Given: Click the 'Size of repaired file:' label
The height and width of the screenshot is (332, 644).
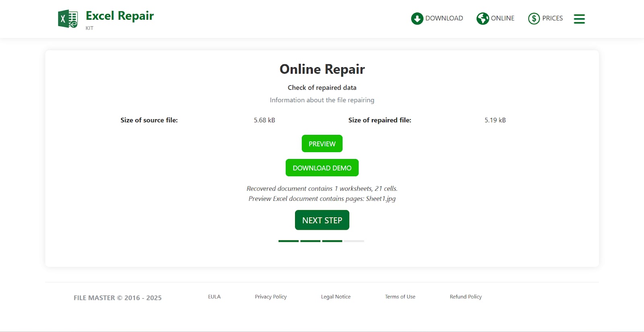Looking at the screenshot, I should 380,120.
